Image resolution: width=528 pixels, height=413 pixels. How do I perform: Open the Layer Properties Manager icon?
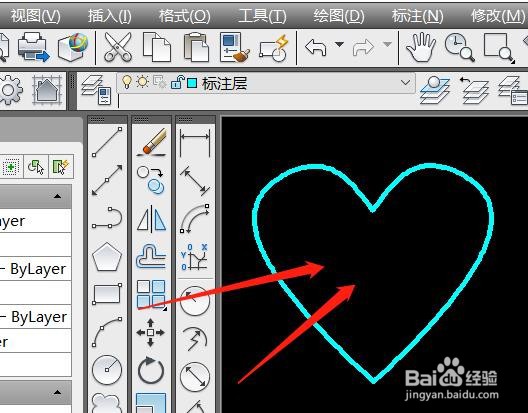(96, 90)
